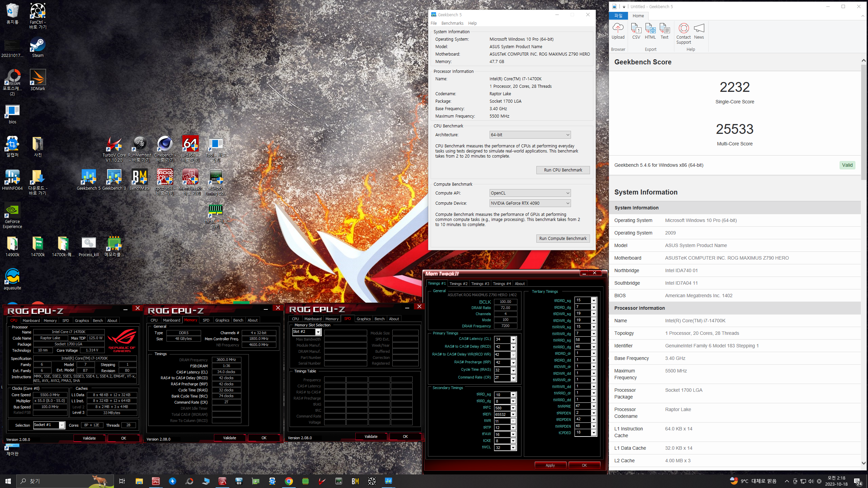Select the Process_kill desktop icon

pos(88,247)
